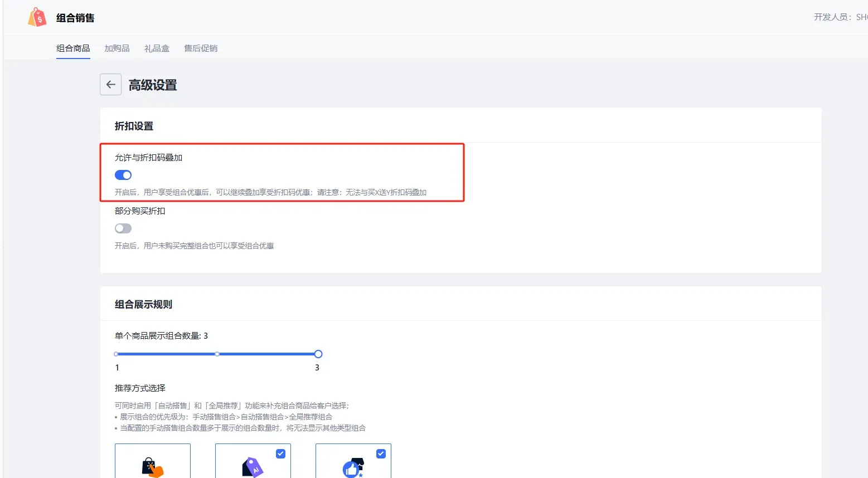This screenshot has width=868, height=478.
Task: Click the shopping bag hand-tap icon
Action: tap(152, 467)
